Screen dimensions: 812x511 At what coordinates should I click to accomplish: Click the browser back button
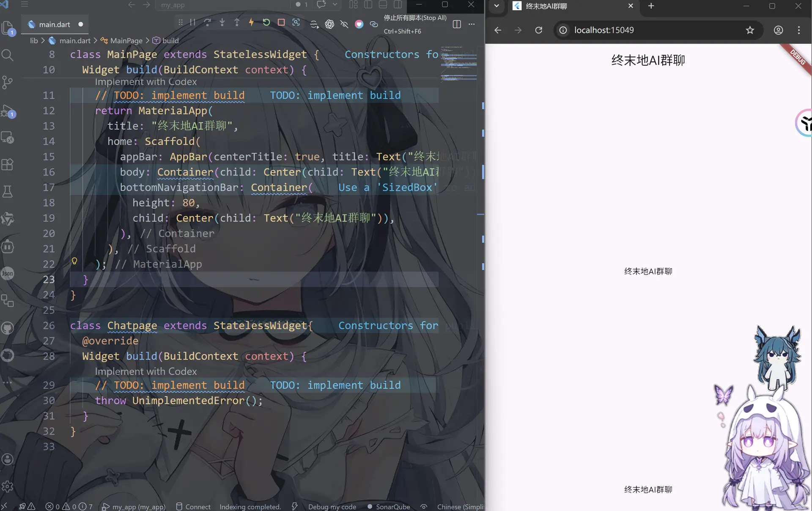498,30
